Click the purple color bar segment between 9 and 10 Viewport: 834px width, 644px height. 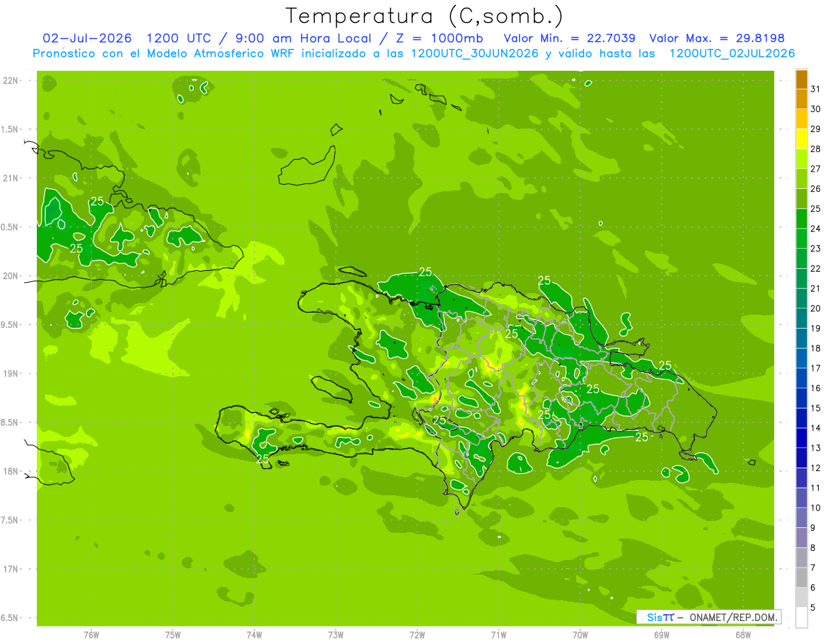[801, 518]
